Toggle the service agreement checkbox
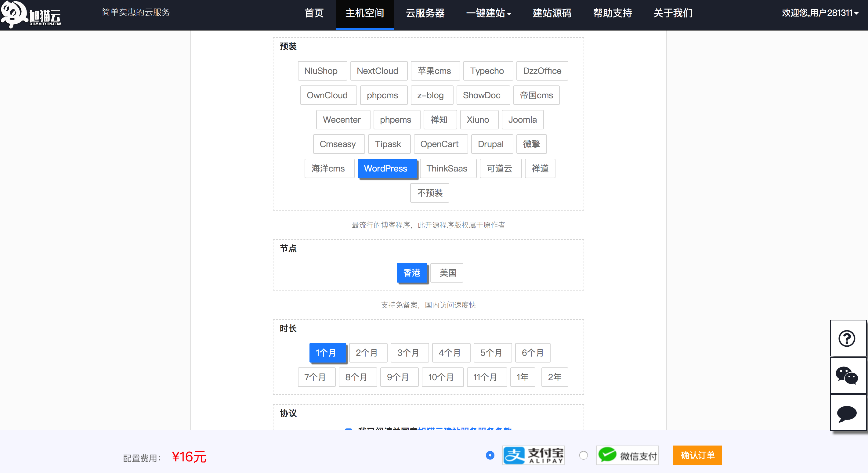 pyautogui.click(x=349, y=429)
